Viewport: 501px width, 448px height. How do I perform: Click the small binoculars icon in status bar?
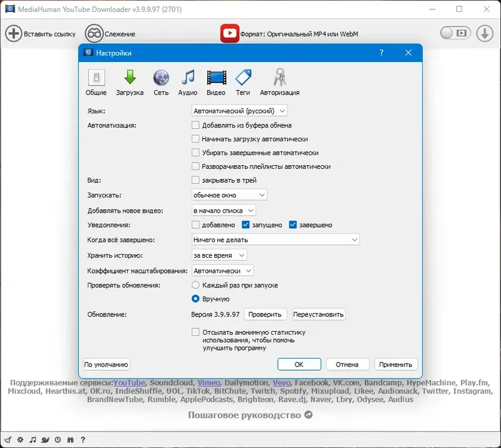(70, 440)
